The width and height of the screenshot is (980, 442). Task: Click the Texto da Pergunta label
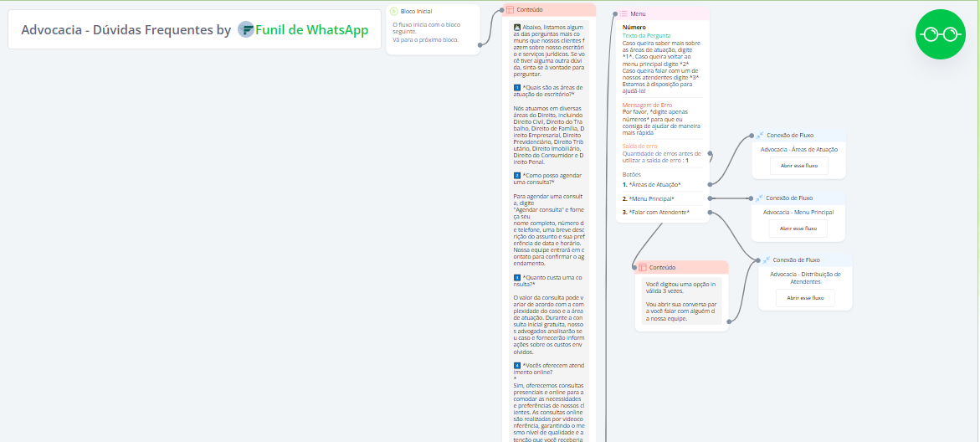[x=646, y=34]
